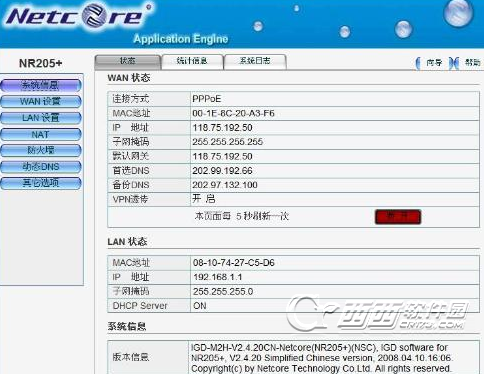The image size is (484, 374).
Task: Switch to the 统计信息 tab
Action: (192, 62)
